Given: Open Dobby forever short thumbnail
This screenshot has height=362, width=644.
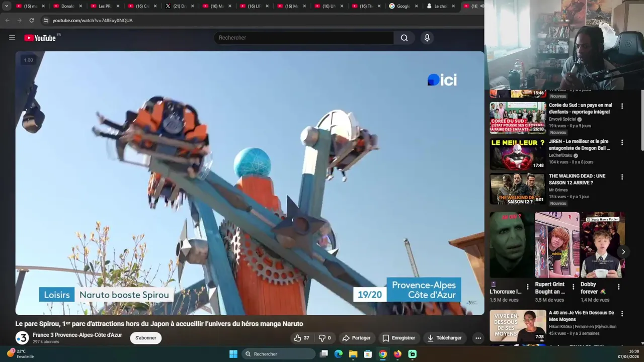Looking at the screenshot, I should [x=603, y=245].
